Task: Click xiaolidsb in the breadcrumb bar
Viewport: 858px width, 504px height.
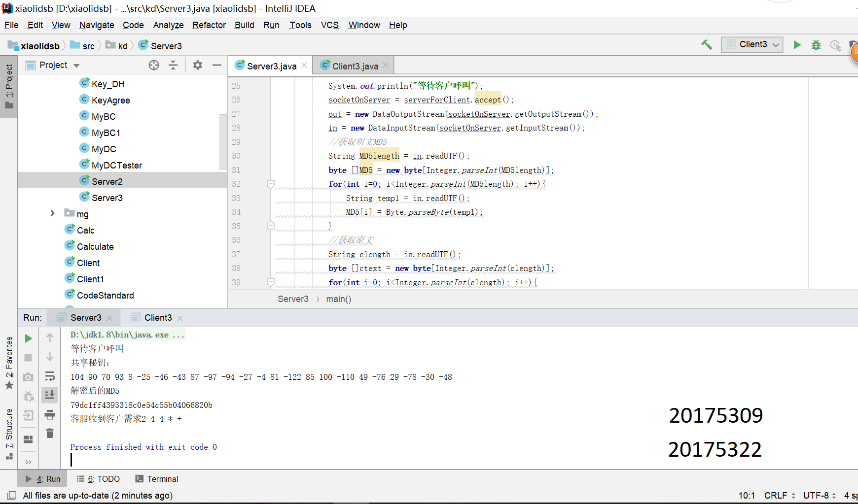Action: [x=40, y=46]
